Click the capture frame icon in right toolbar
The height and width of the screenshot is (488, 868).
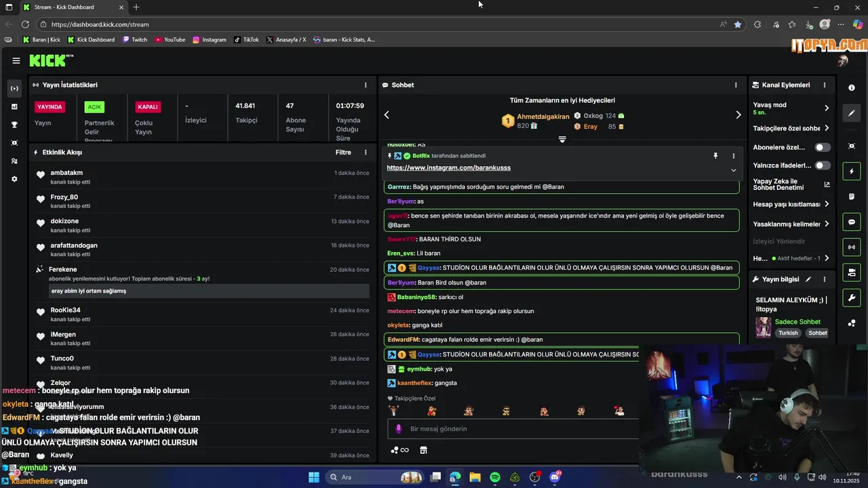852,146
